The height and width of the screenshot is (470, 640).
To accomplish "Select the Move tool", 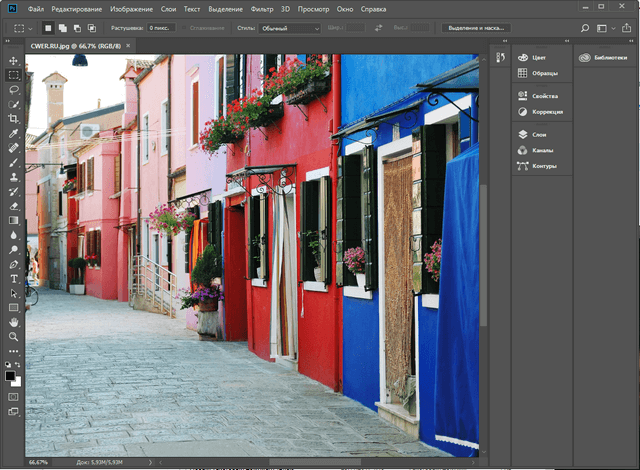I will [x=14, y=60].
